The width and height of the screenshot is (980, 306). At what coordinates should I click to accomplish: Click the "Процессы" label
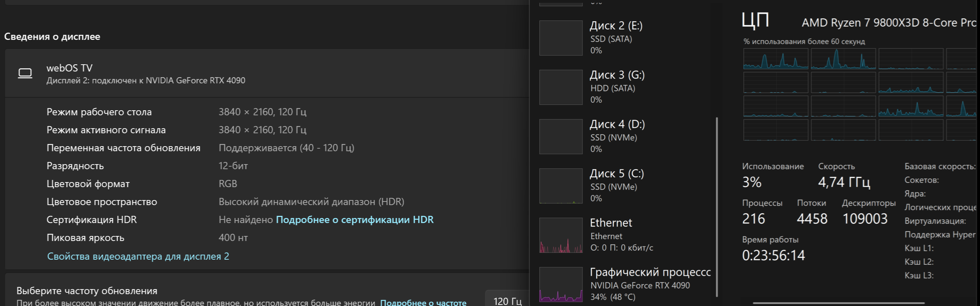[x=762, y=203]
